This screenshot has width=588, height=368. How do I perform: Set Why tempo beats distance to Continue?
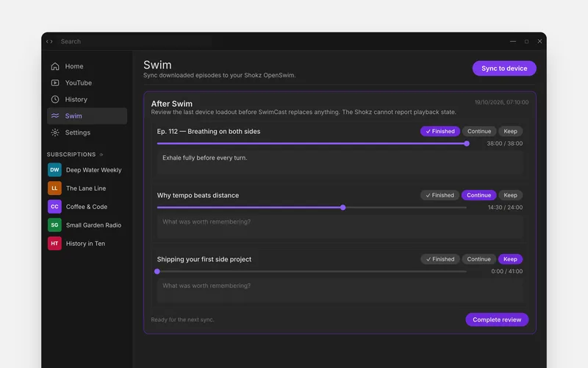(478, 195)
